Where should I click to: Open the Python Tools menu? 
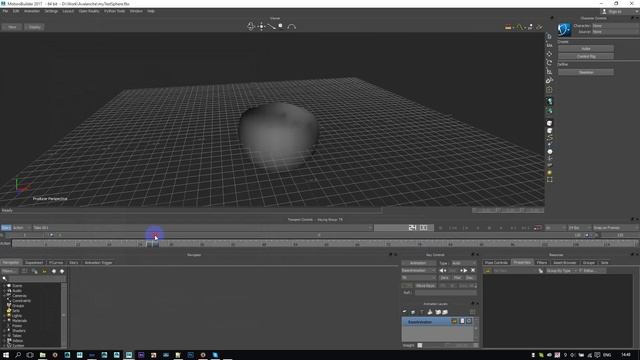(114, 11)
